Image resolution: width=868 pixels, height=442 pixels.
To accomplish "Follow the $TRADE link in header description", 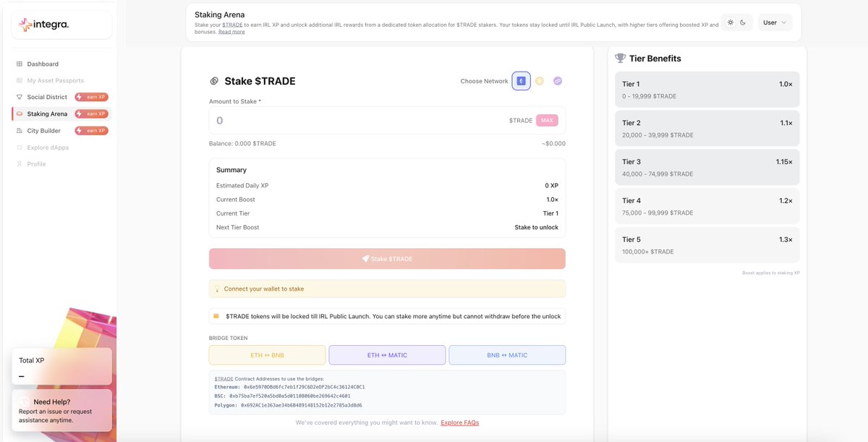I will tap(232, 25).
